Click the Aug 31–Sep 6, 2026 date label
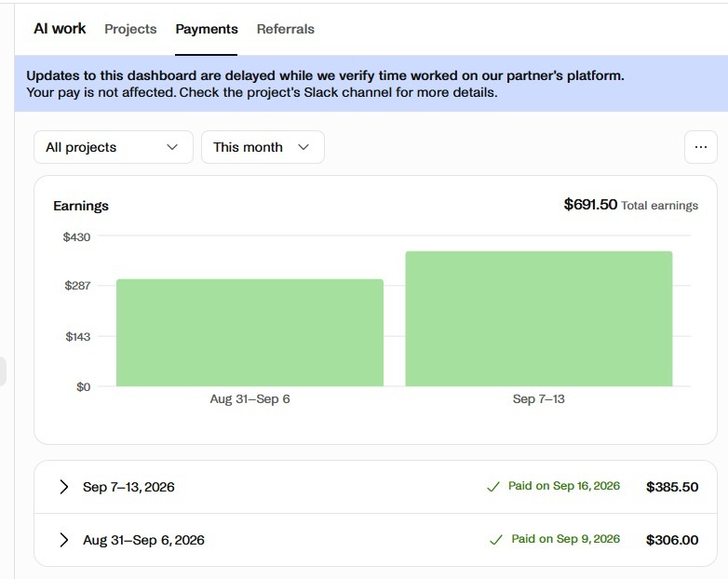 point(143,540)
